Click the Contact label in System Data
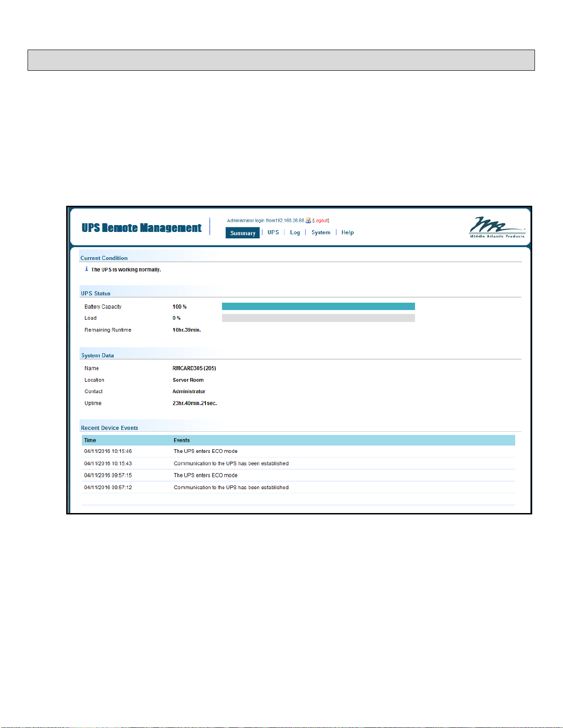Viewport: 563px width, 728px height. 93,391
